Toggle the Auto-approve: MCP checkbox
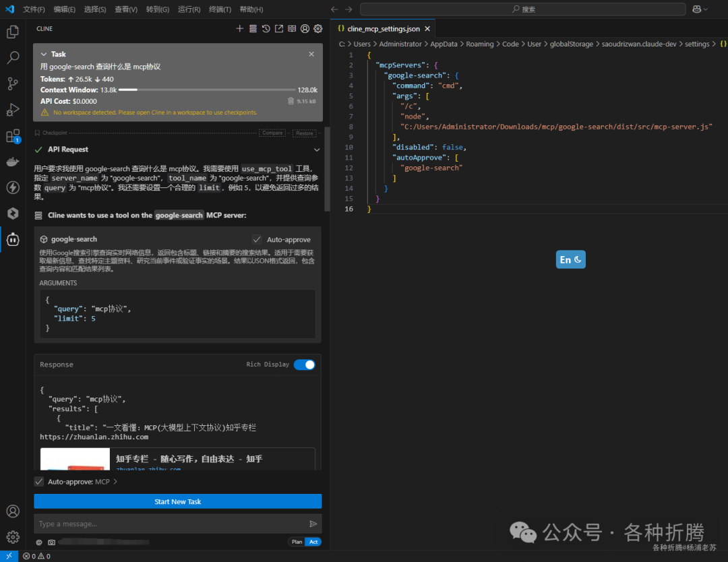The image size is (728, 562). [x=39, y=482]
